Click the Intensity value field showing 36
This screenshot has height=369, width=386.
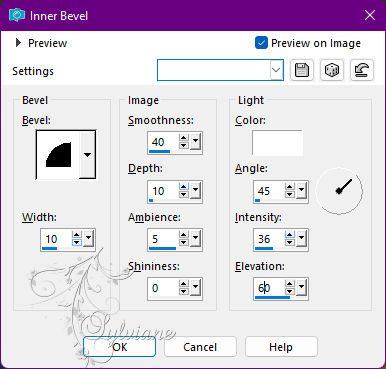(269, 239)
